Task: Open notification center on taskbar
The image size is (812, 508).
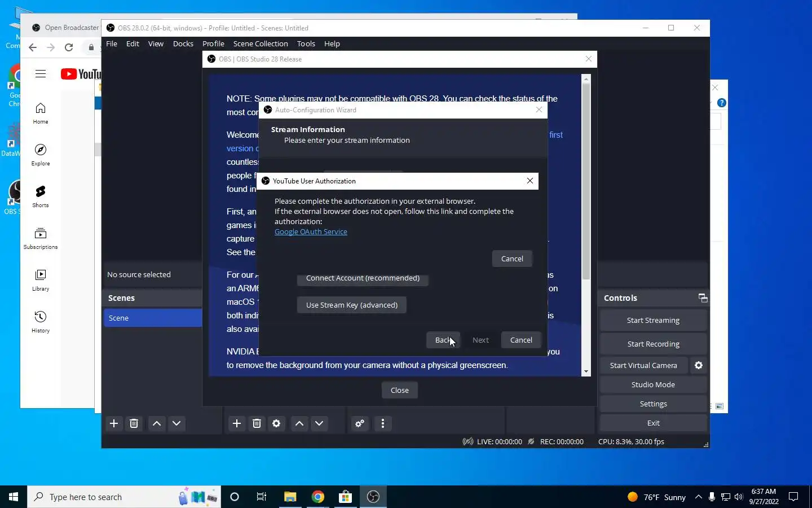Action: pos(793,497)
